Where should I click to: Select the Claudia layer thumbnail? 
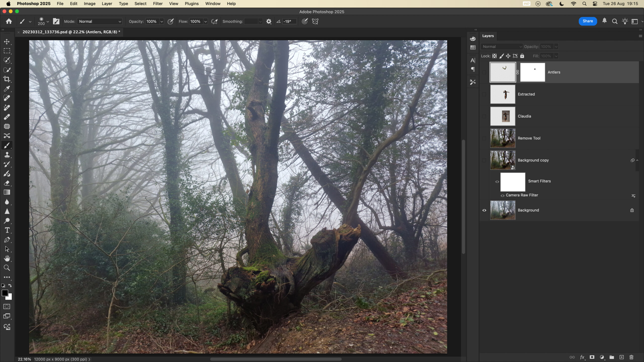pyautogui.click(x=503, y=116)
